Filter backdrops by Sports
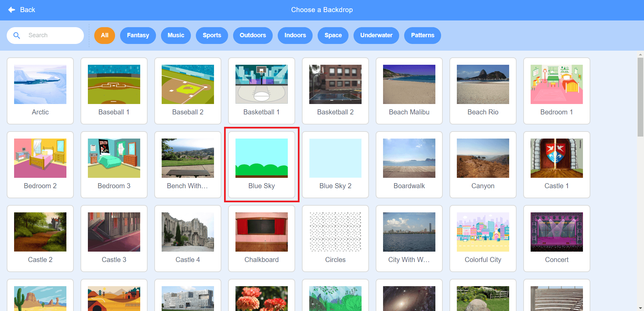The height and width of the screenshot is (311, 644). (212, 35)
